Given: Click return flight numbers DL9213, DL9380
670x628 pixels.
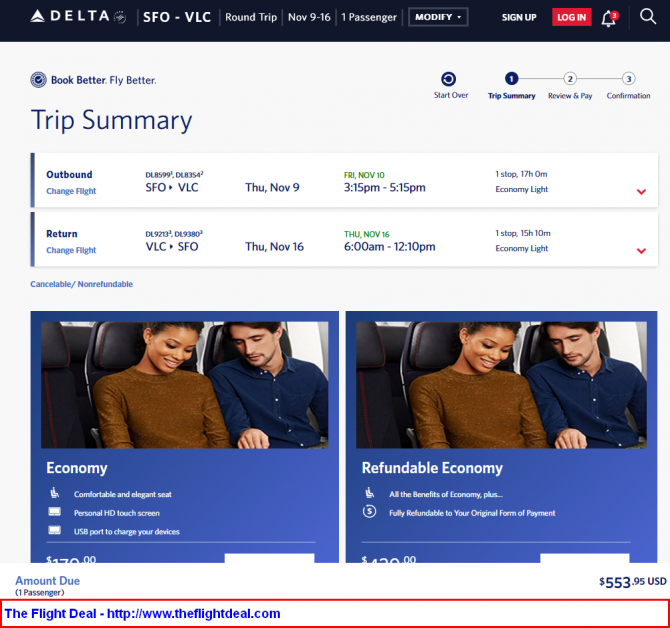Looking at the screenshot, I should [174, 234].
